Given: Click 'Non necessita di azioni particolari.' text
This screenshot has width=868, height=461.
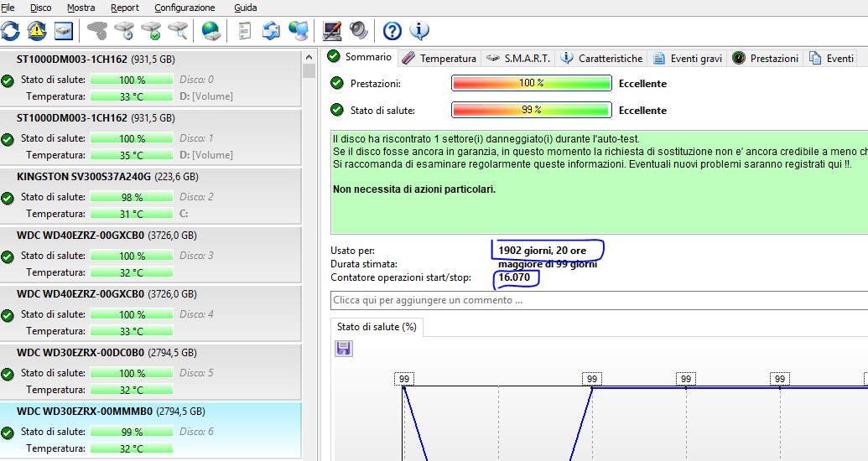Looking at the screenshot, I should (x=414, y=189).
